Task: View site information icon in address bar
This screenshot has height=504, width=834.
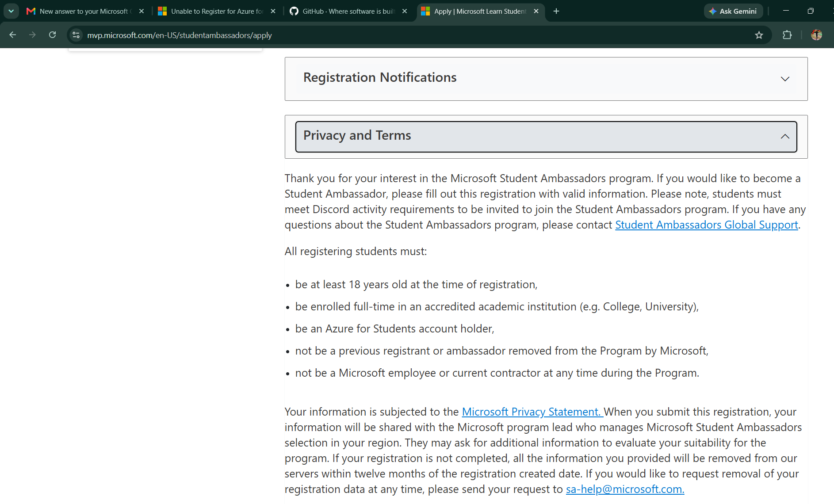Action: [76, 35]
